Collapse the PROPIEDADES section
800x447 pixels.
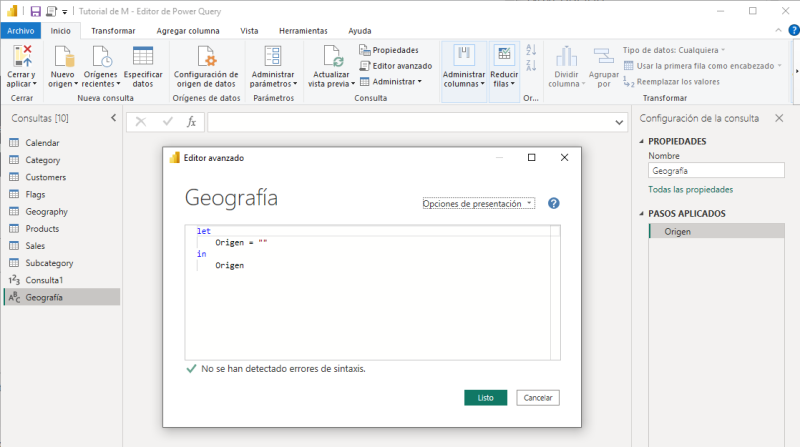(642, 141)
